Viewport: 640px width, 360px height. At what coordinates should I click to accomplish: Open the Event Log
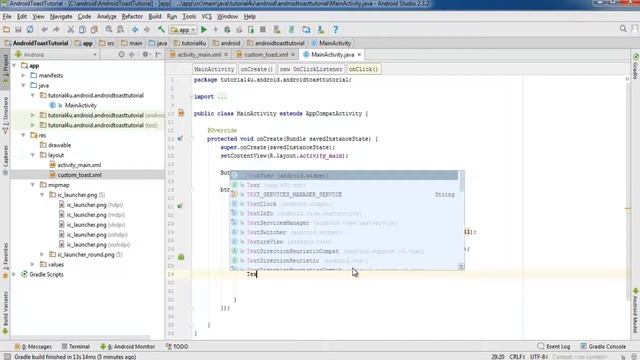pos(553,347)
